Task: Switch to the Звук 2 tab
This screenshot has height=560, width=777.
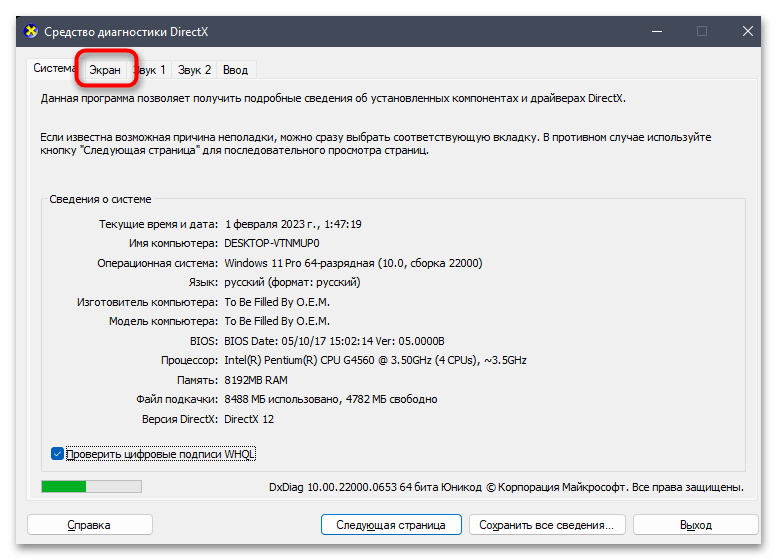Action: click(194, 70)
